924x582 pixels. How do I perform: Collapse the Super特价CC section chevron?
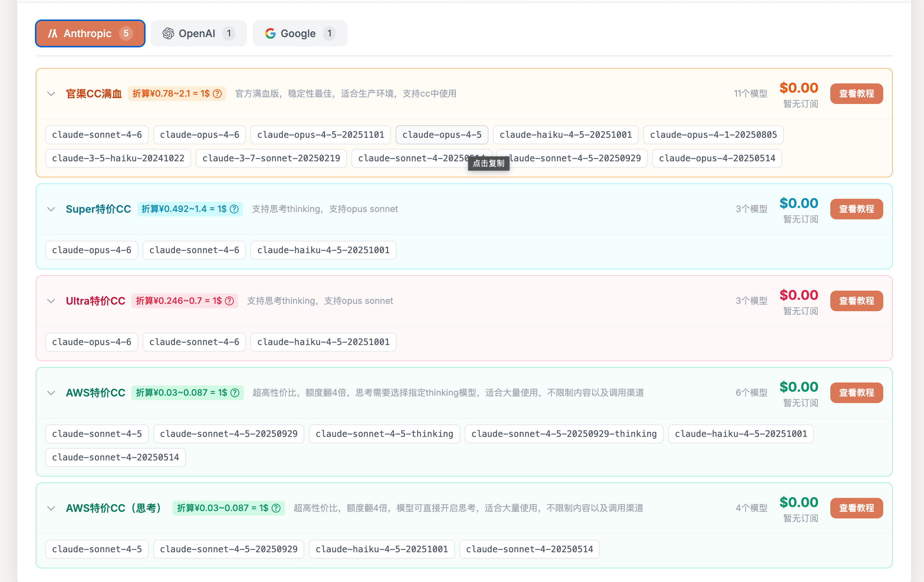pos(51,209)
